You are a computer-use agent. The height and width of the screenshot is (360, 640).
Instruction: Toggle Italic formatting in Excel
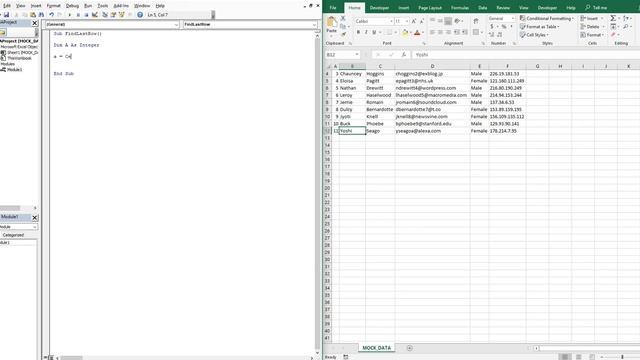point(366,32)
